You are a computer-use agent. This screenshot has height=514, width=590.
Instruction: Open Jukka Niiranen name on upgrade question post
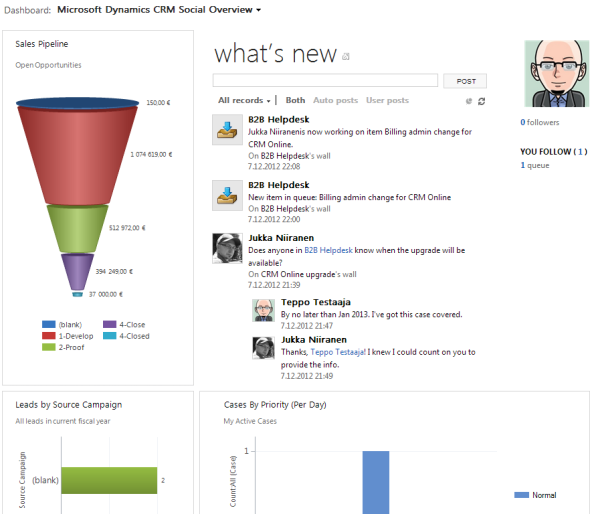tap(281, 238)
